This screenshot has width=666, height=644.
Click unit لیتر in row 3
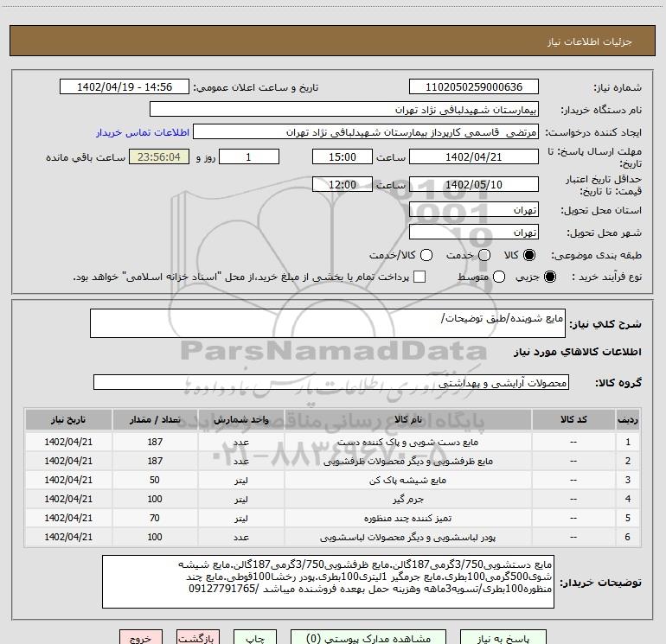tap(240, 481)
